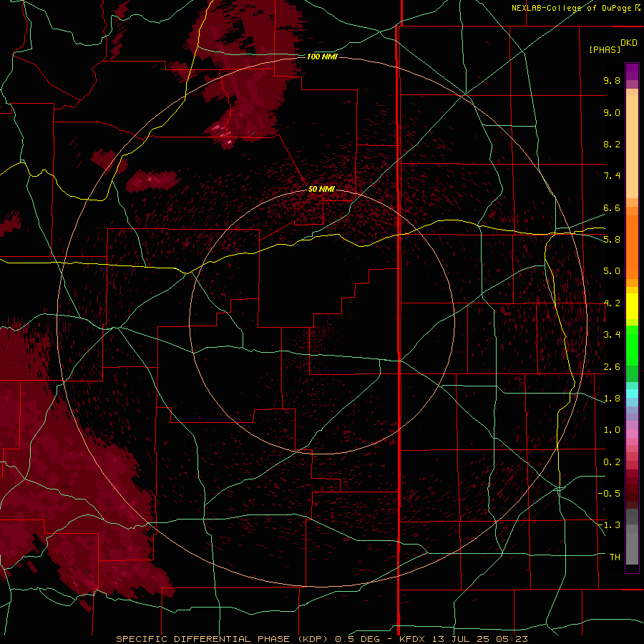Click the -0.5 scale value
The height and width of the screenshot is (644, 644).
[609, 494]
